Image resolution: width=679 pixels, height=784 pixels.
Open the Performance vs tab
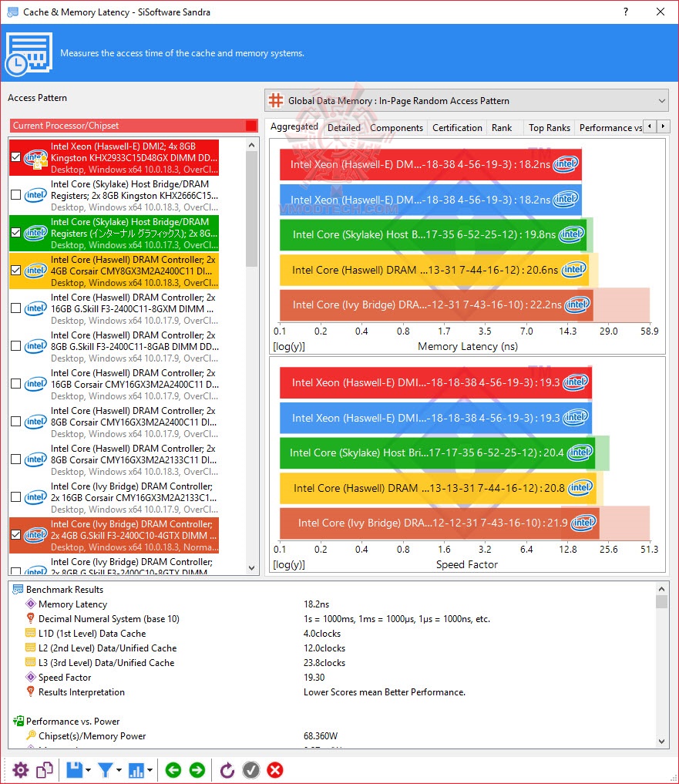(610, 128)
